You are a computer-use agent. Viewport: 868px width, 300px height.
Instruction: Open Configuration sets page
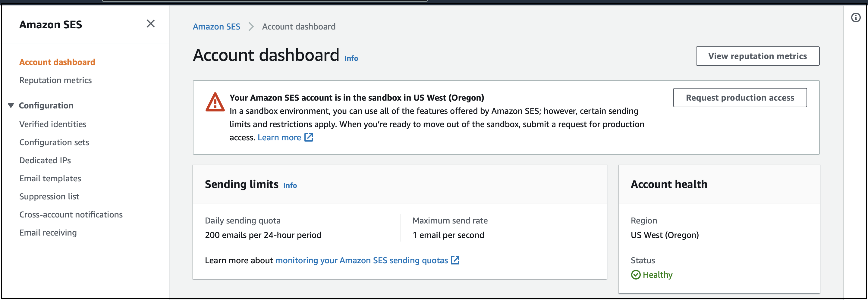54,142
